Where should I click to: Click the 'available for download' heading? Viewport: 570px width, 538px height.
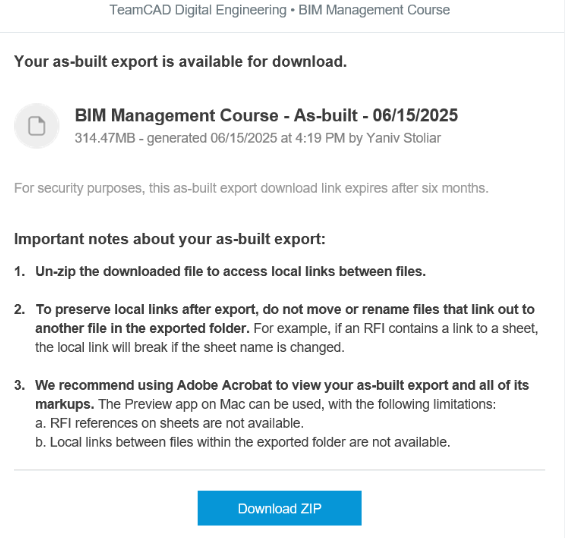(180, 61)
